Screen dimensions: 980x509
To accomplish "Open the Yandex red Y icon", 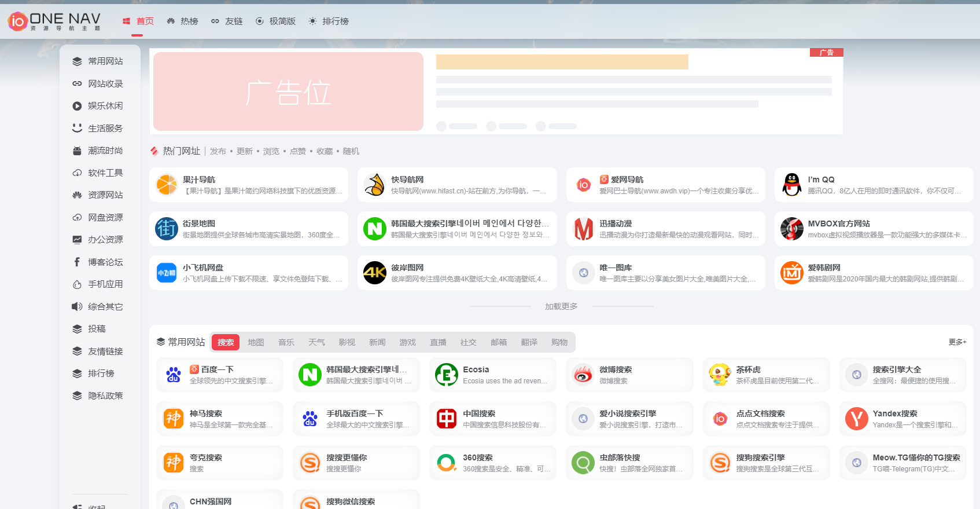I will pyautogui.click(x=856, y=419).
